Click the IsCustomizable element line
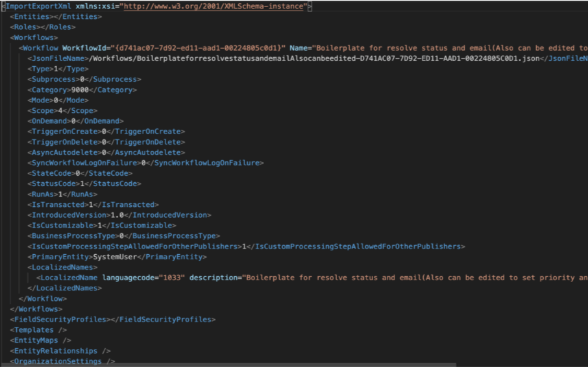This screenshot has width=588, height=367. coord(102,226)
